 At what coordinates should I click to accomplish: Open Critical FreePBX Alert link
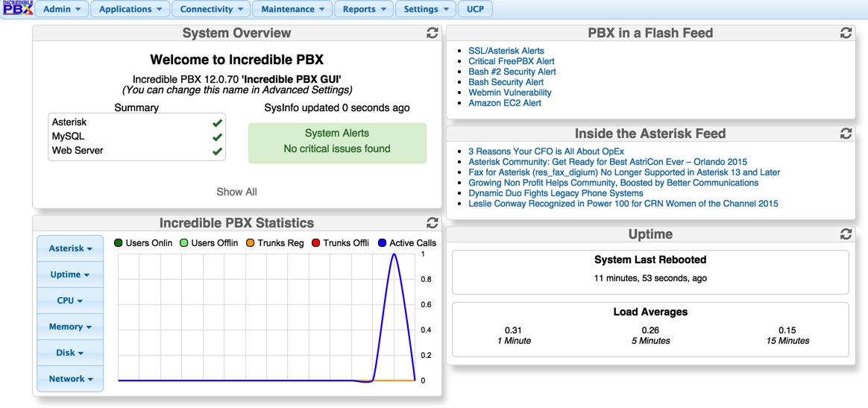511,61
